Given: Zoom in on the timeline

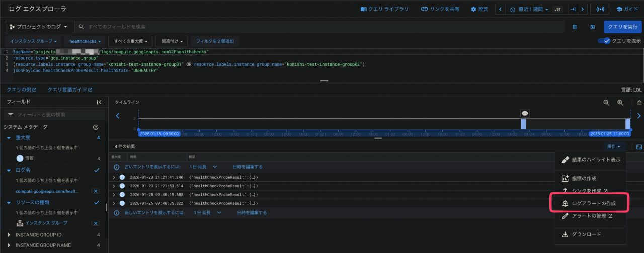Looking at the screenshot, I should pyautogui.click(x=620, y=103).
